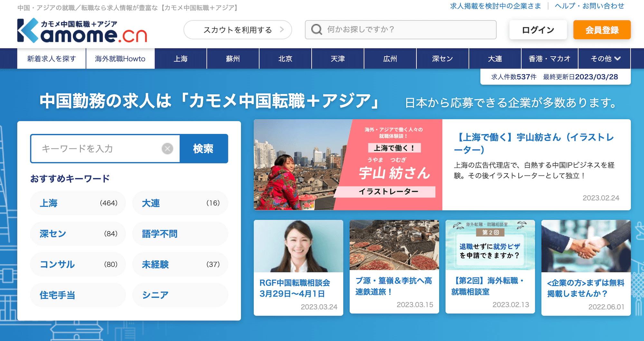This screenshot has height=341, width=644.
Task: Click the Kamome.cn site logo
Action: pyautogui.click(x=82, y=31)
